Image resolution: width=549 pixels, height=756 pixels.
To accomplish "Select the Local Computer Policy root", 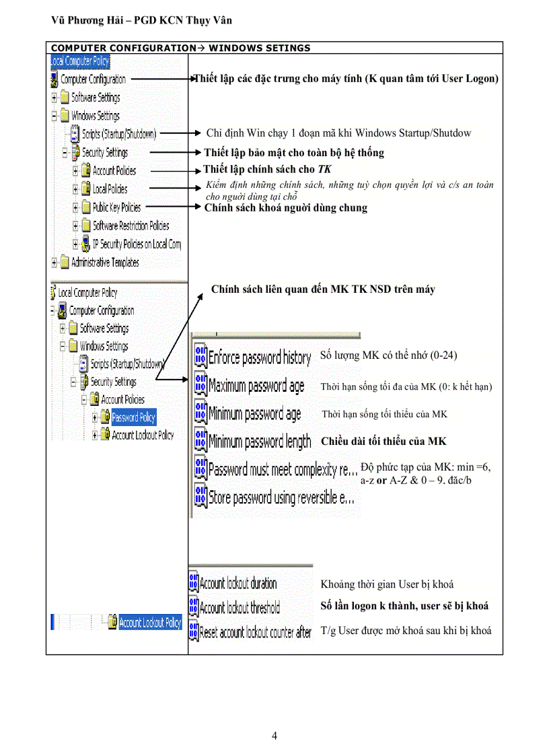I will (x=79, y=61).
